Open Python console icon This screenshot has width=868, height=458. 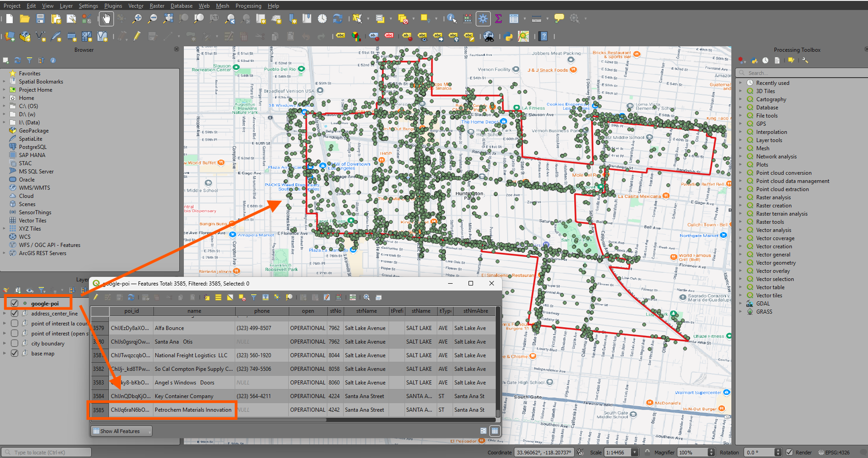[508, 36]
